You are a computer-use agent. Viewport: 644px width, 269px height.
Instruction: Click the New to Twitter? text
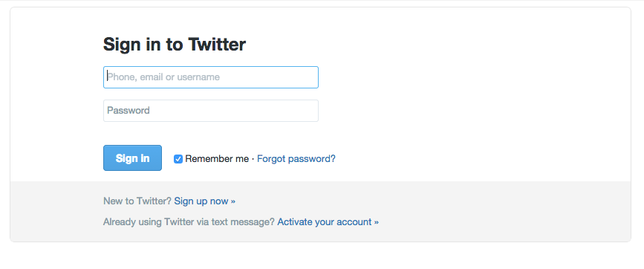[x=137, y=201]
